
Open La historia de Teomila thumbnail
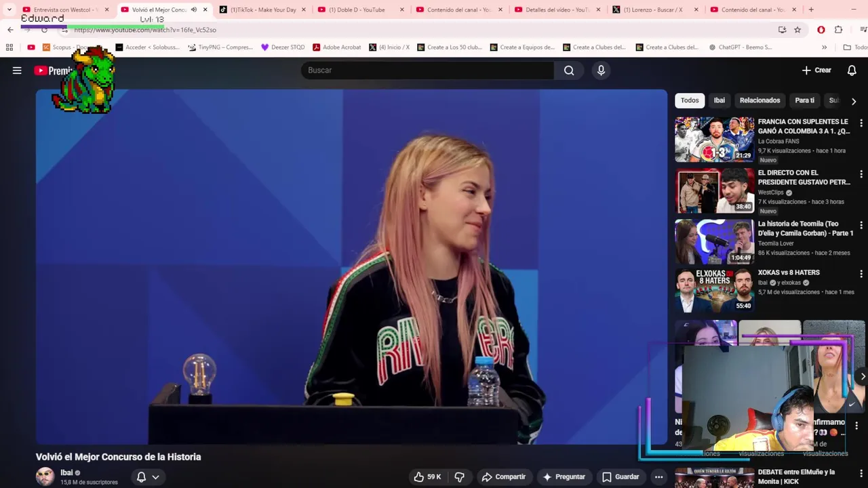pos(714,241)
